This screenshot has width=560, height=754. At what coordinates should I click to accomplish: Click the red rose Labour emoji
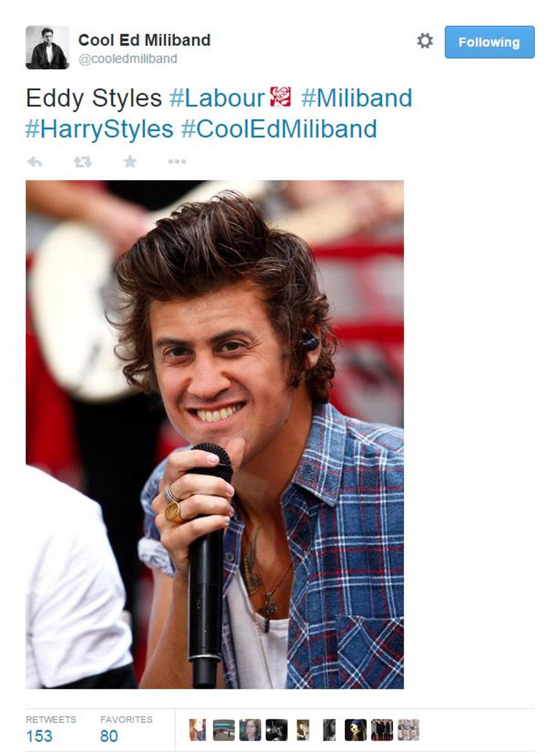(x=281, y=97)
